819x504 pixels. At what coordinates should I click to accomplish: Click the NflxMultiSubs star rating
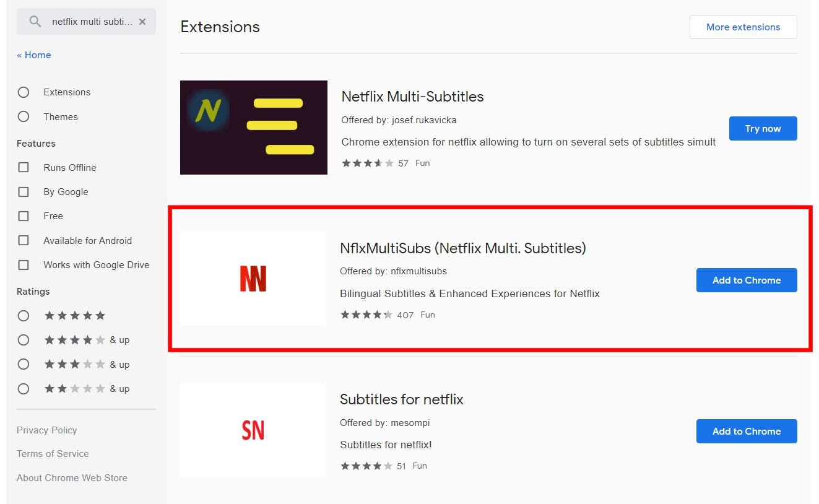pyautogui.click(x=366, y=315)
